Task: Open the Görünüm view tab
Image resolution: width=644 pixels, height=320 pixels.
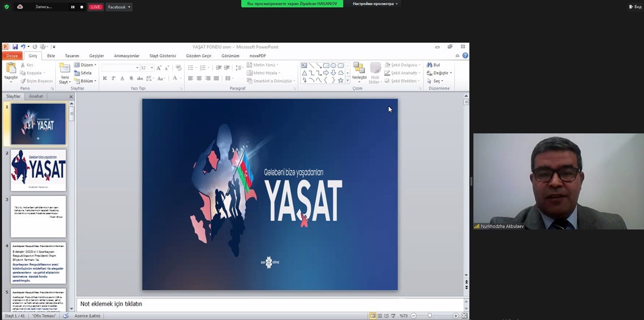Action: tap(230, 56)
